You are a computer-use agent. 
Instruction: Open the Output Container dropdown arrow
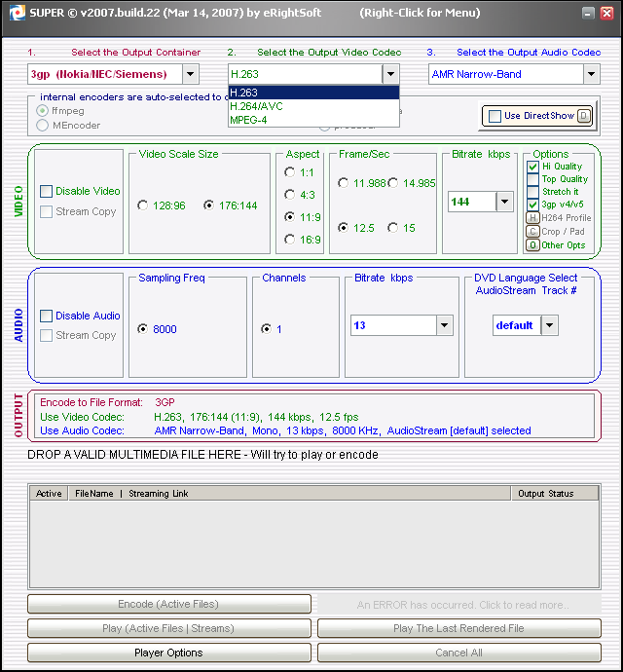point(190,74)
